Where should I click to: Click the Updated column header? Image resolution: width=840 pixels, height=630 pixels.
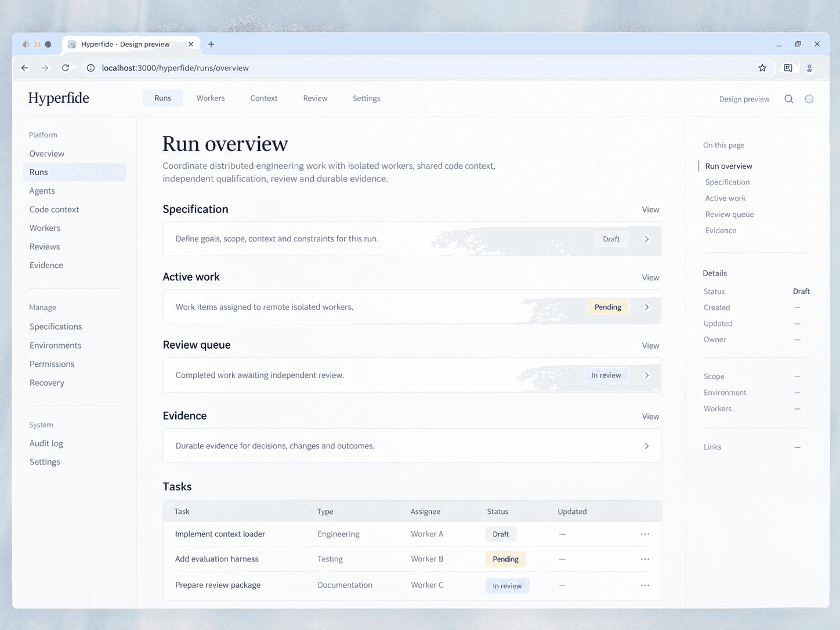[x=572, y=511]
